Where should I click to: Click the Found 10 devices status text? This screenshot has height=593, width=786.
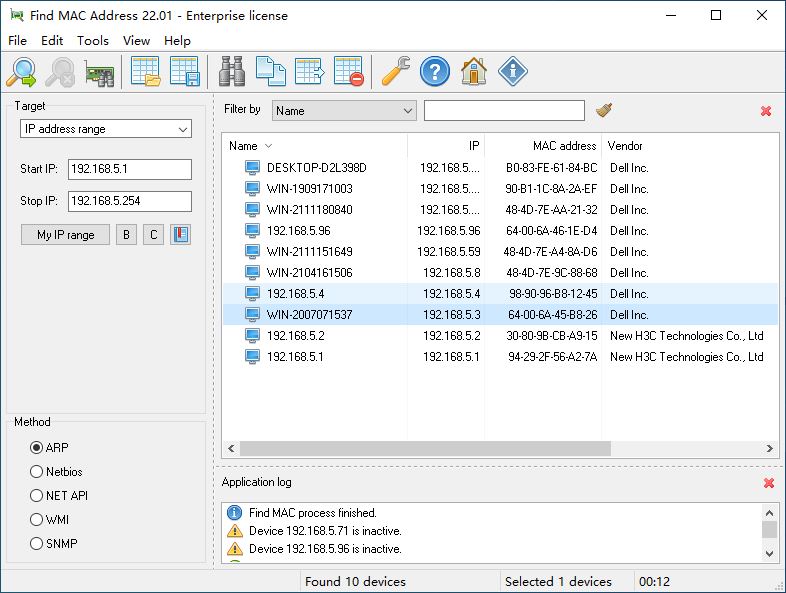click(x=355, y=581)
